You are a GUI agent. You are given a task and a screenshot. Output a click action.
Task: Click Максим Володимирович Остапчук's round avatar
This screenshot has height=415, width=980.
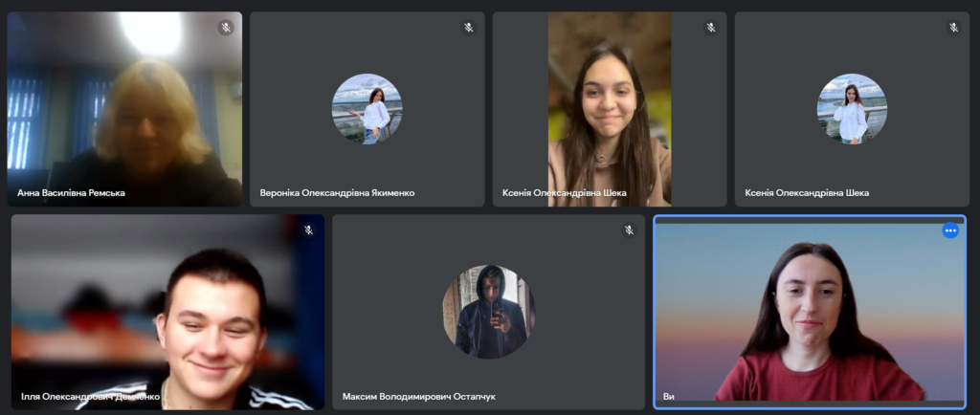click(x=488, y=312)
